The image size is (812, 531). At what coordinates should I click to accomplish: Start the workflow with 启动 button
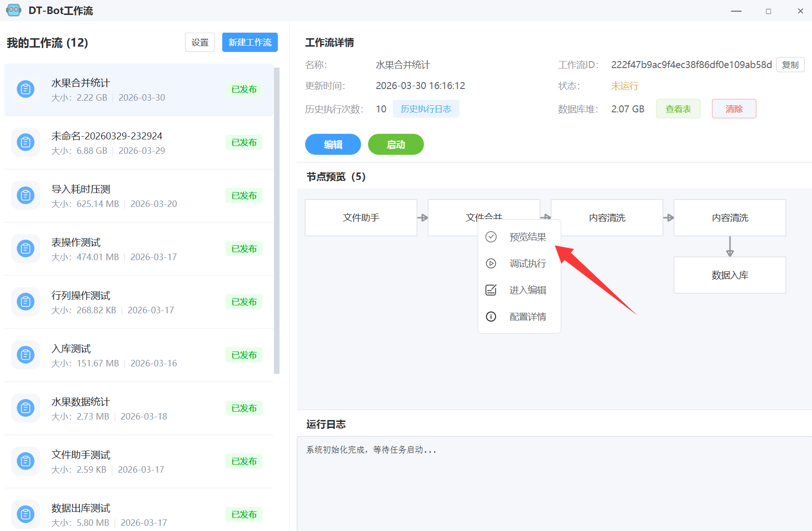(x=396, y=145)
